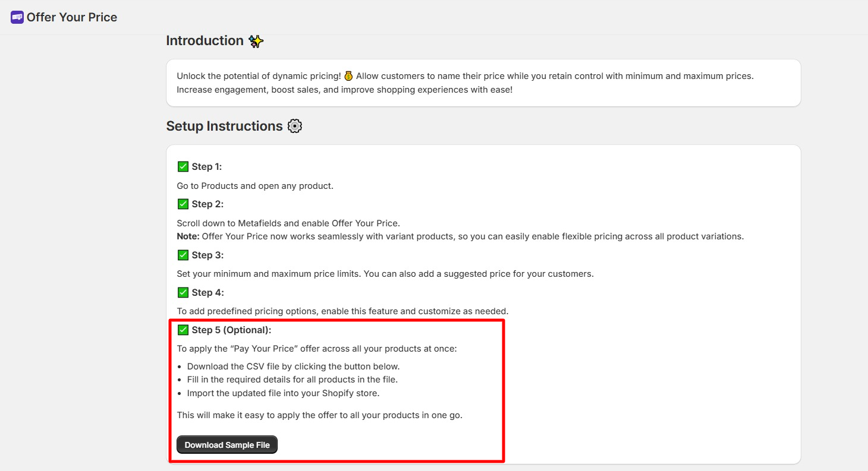The height and width of the screenshot is (471, 868).
Task: Click the introduction description card
Action: pyautogui.click(x=483, y=83)
